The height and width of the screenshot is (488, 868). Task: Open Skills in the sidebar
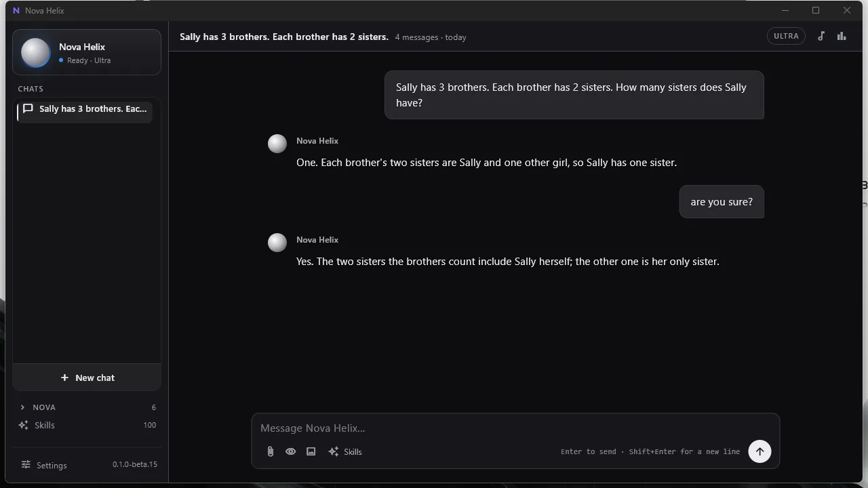(x=87, y=425)
